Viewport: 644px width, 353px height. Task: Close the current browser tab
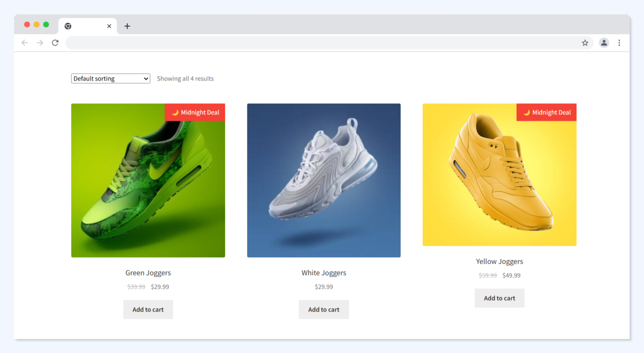click(109, 26)
